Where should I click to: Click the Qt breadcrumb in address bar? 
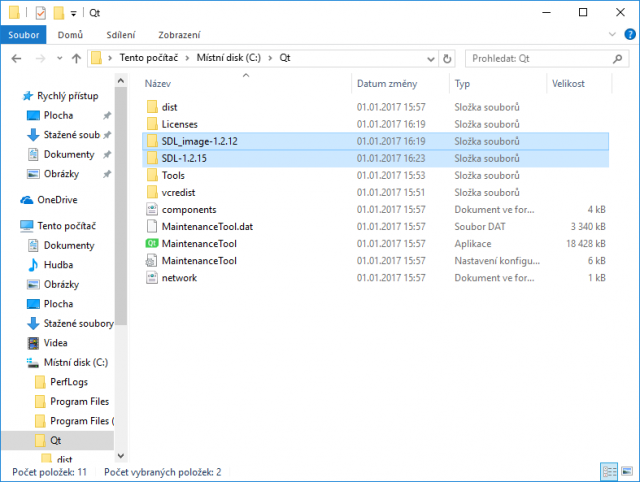click(x=284, y=58)
